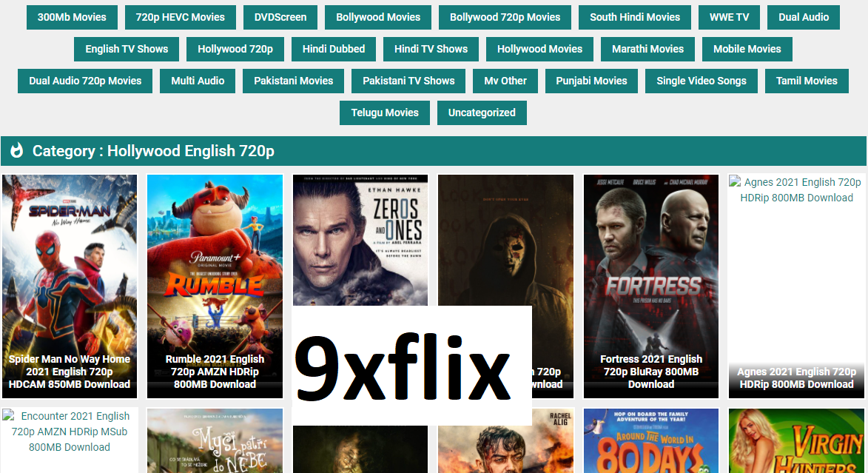Open the Rumble 2021 movie poster
The image size is (868, 473).
pos(215,286)
